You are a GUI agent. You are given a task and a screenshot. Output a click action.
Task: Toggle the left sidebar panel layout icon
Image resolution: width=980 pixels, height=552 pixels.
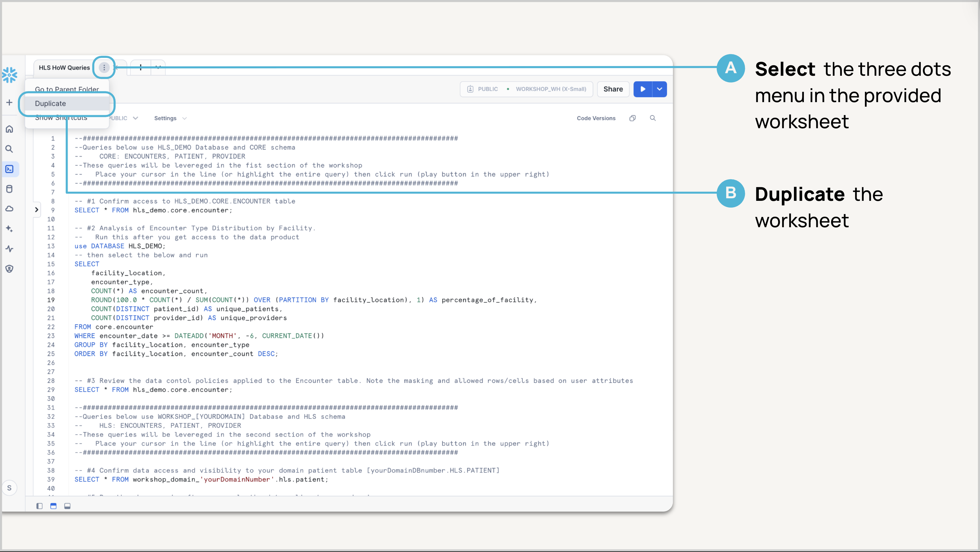(x=40, y=506)
